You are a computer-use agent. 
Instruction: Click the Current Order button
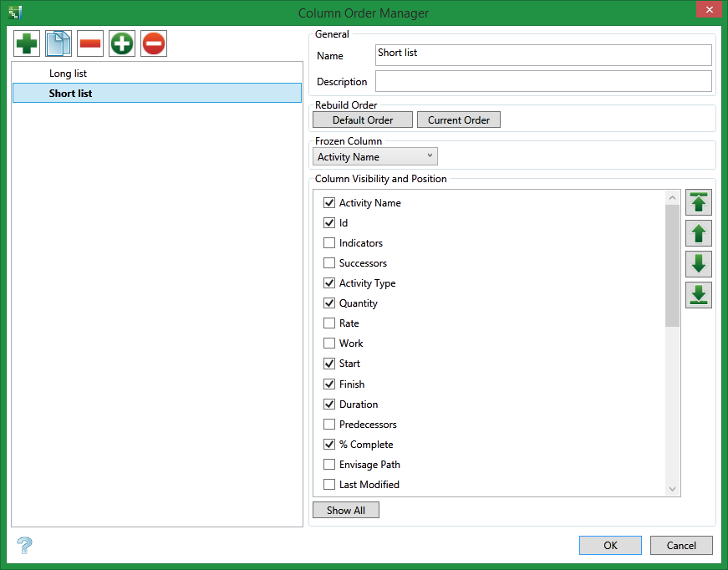pyautogui.click(x=459, y=120)
